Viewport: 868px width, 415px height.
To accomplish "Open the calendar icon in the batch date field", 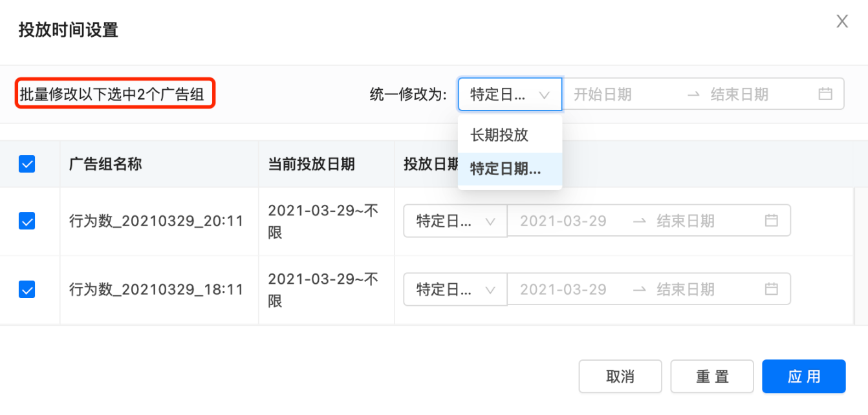I will click(825, 93).
